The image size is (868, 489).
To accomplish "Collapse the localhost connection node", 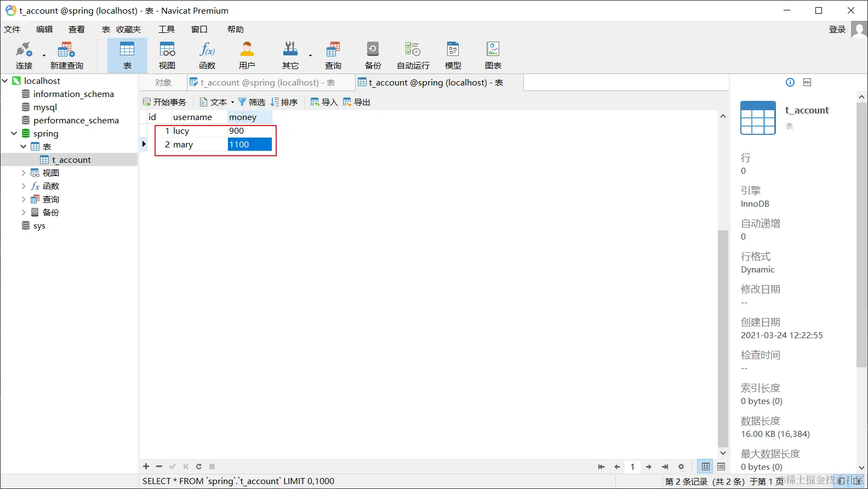I will coord(5,81).
